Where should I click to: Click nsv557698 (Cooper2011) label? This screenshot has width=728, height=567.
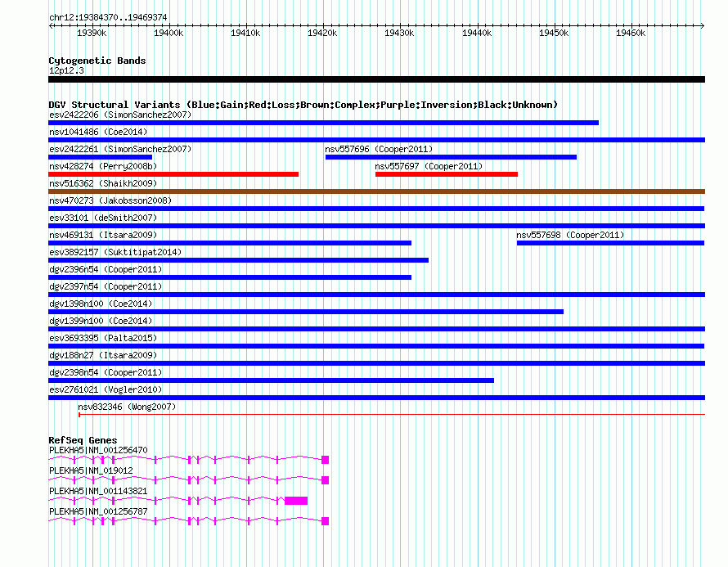[x=570, y=235]
